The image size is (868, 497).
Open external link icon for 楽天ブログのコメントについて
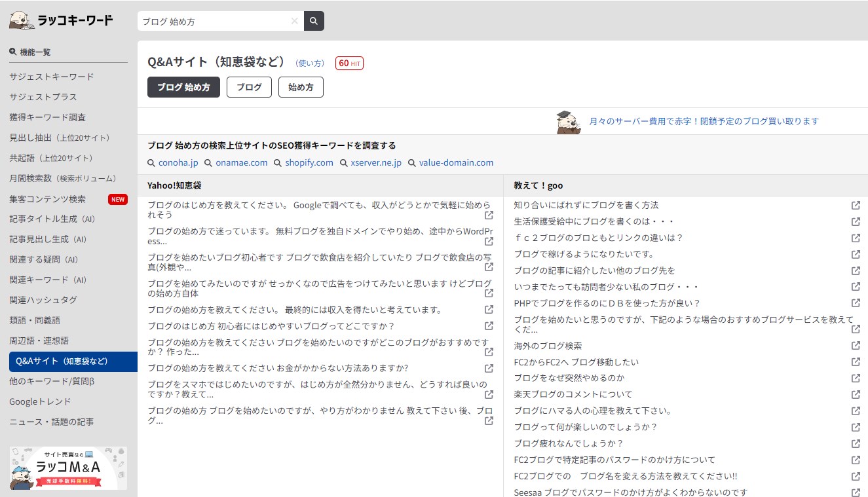pyautogui.click(x=856, y=394)
